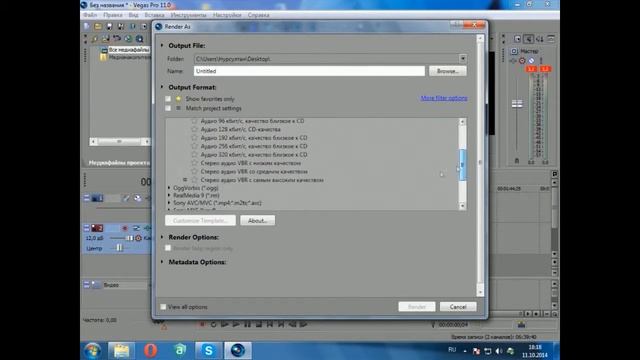Open the Вставка menu in Vegas Pro
The width and height of the screenshot is (640, 360).
[154, 15]
